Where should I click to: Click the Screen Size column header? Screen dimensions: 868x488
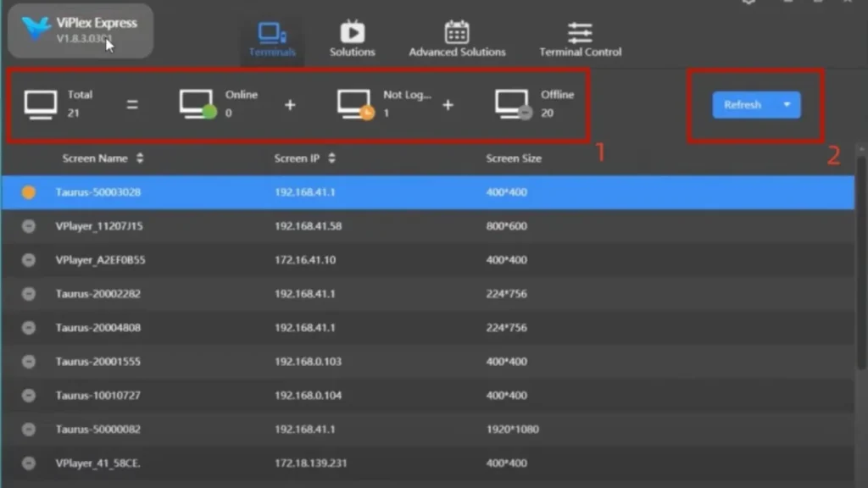[513, 158]
